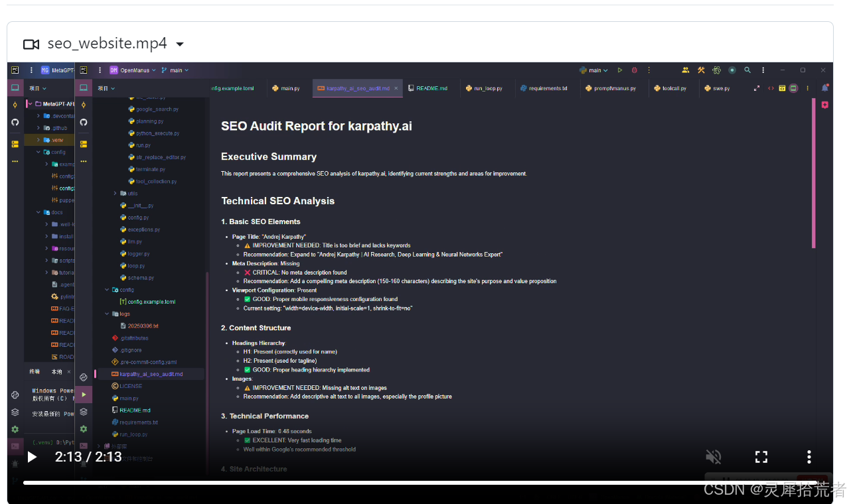Open the Commit tool window icon in OpenManus
Viewport: 849px width, 504px height.
(84, 105)
